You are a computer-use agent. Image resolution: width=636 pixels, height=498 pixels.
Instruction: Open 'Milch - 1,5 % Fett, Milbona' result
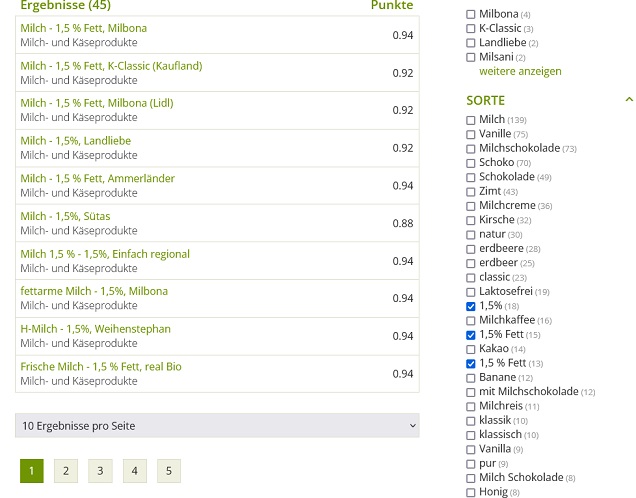click(x=84, y=28)
